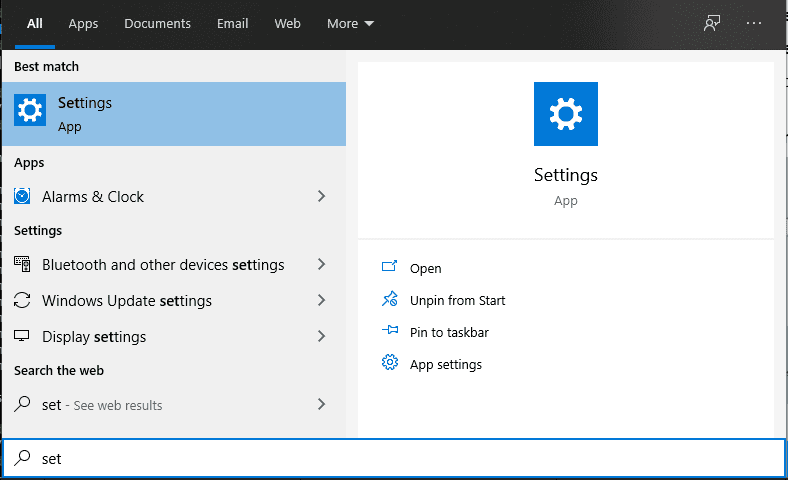The width and height of the screenshot is (788, 480).
Task: Click the search text field containing set
Action: tap(394, 458)
